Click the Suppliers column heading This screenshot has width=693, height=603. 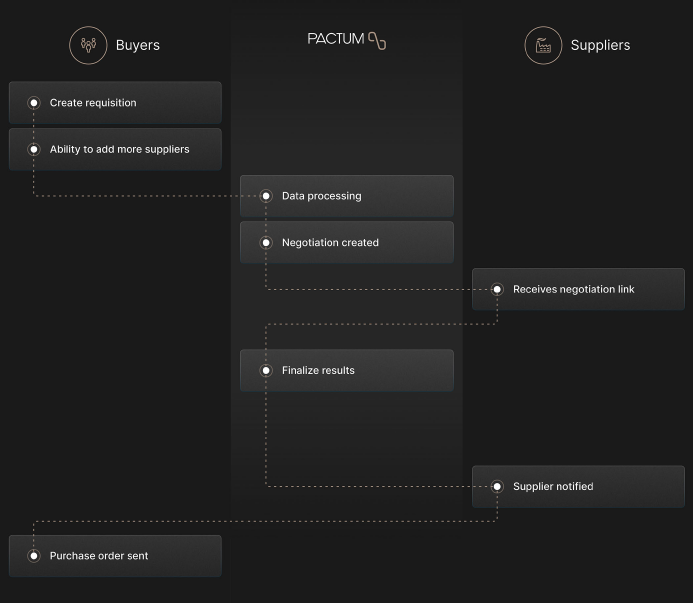[600, 45]
